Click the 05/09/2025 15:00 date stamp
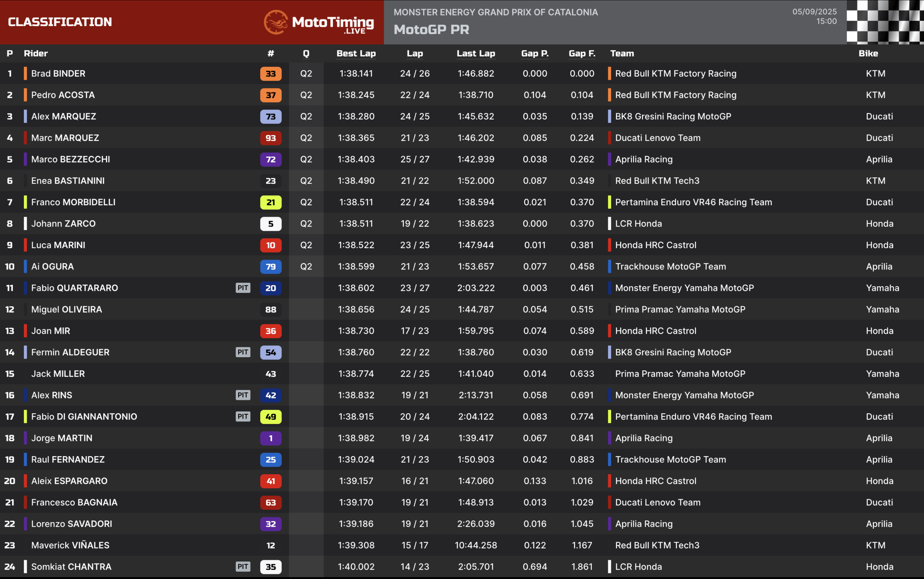Screen dimensions: 924x579 point(814,17)
